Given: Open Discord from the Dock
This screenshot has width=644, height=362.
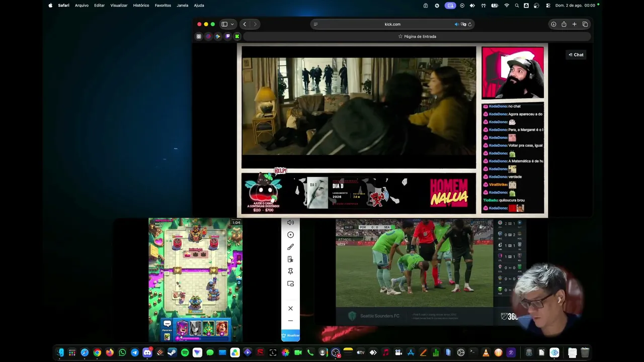Looking at the screenshot, I should coord(147,352).
